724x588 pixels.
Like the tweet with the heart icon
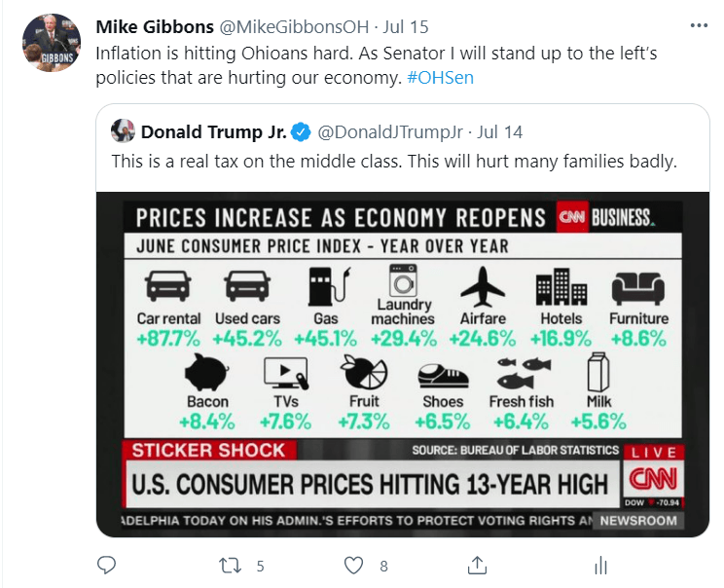pyautogui.click(x=353, y=566)
